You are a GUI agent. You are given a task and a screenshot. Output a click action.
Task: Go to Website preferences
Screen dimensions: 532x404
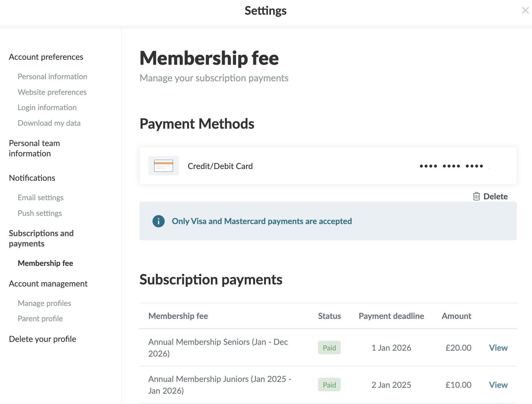[x=52, y=92]
